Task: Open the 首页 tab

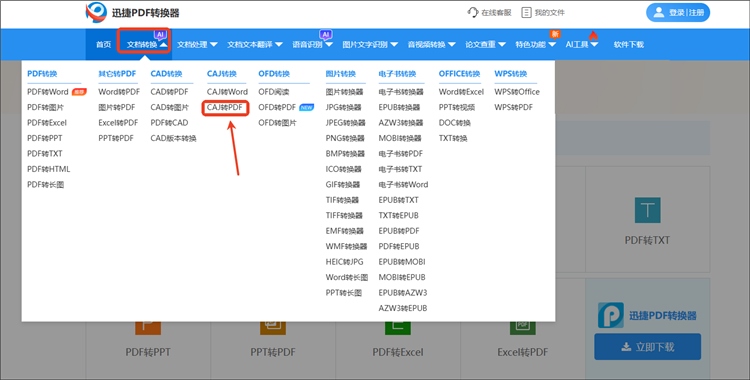Action: [103, 45]
